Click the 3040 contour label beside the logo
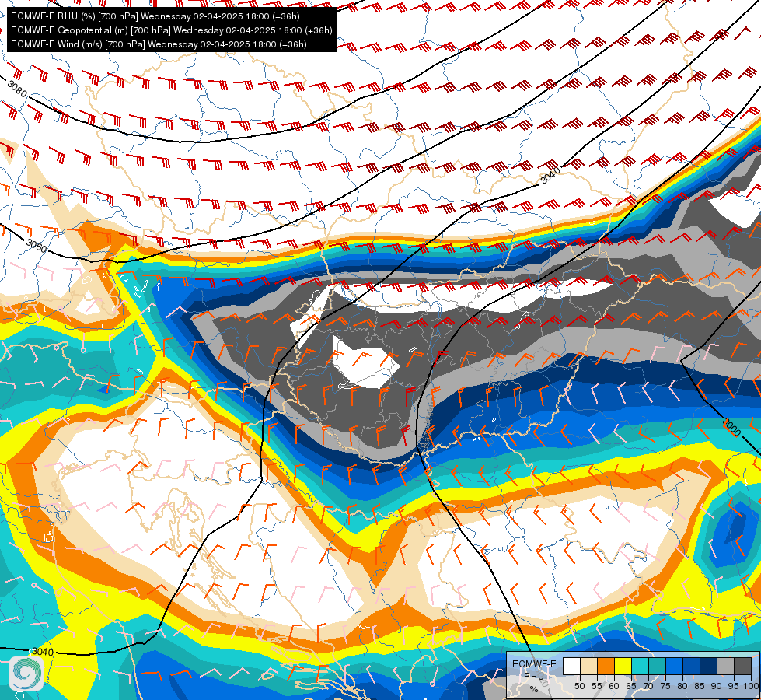 (x=42, y=652)
